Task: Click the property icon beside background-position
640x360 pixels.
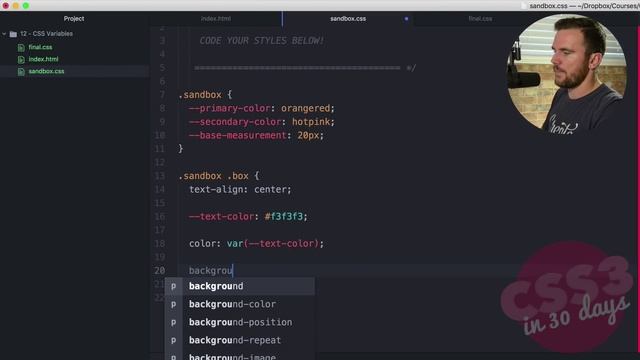Action: pos(173,322)
